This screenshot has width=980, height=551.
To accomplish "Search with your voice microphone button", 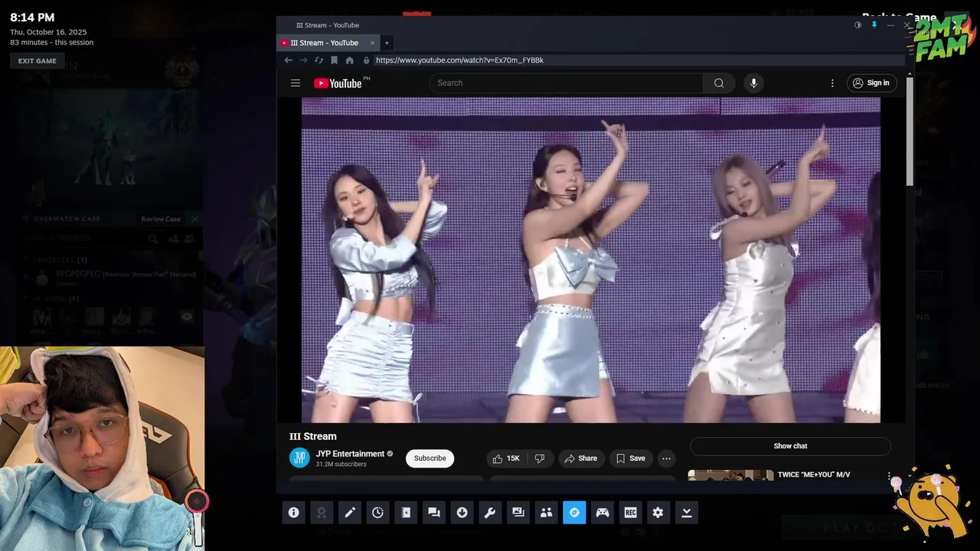I will click(x=753, y=83).
